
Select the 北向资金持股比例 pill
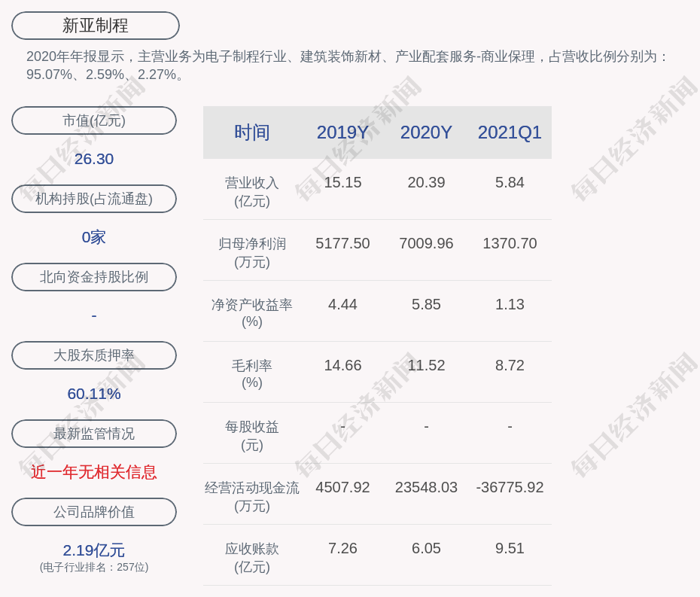click(x=94, y=277)
